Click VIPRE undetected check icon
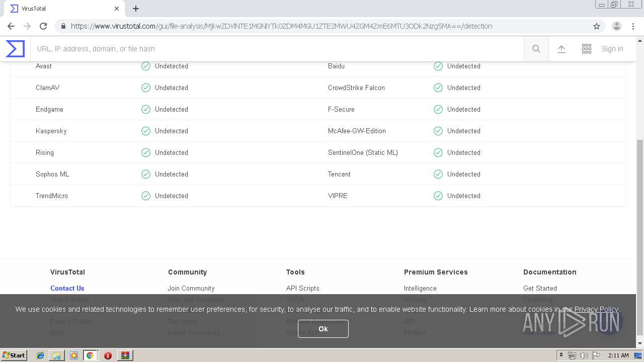Viewport: 644px width, 362px height. click(438, 196)
